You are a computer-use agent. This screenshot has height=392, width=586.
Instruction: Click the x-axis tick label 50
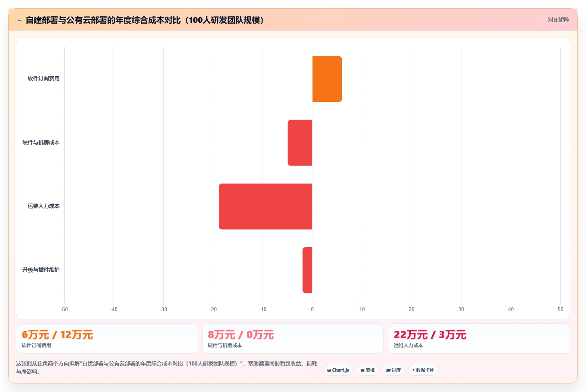pos(560,309)
